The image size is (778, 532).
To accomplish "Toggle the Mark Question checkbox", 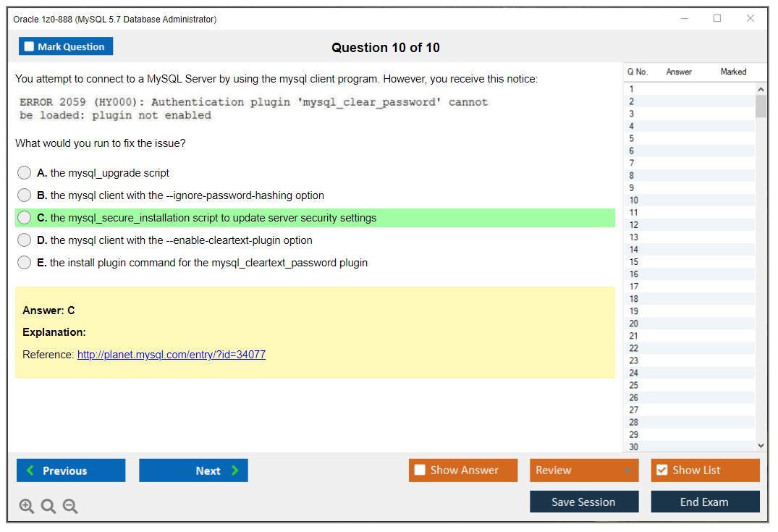I will point(29,47).
